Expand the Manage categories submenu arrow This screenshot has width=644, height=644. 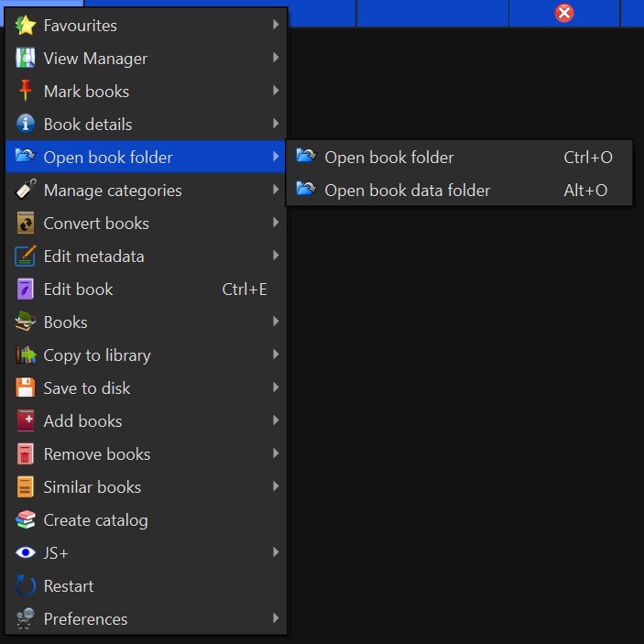[276, 191]
